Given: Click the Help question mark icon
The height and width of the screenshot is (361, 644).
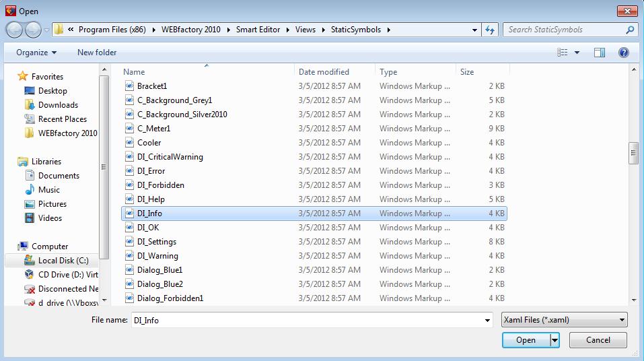Looking at the screenshot, I should 623,53.
